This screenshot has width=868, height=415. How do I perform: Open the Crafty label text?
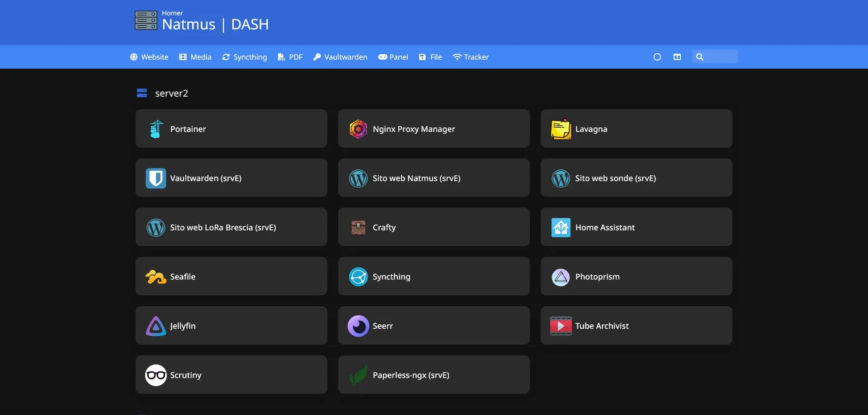384,228
